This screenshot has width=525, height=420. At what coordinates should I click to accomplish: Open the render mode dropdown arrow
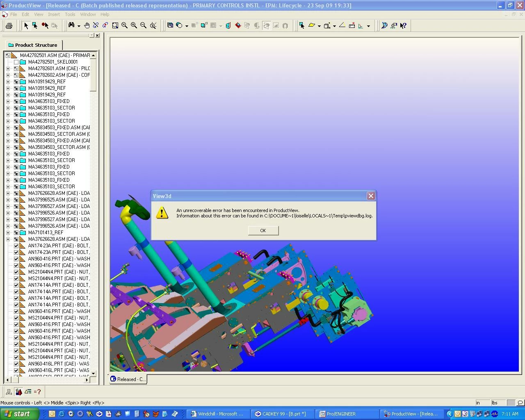(x=187, y=26)
